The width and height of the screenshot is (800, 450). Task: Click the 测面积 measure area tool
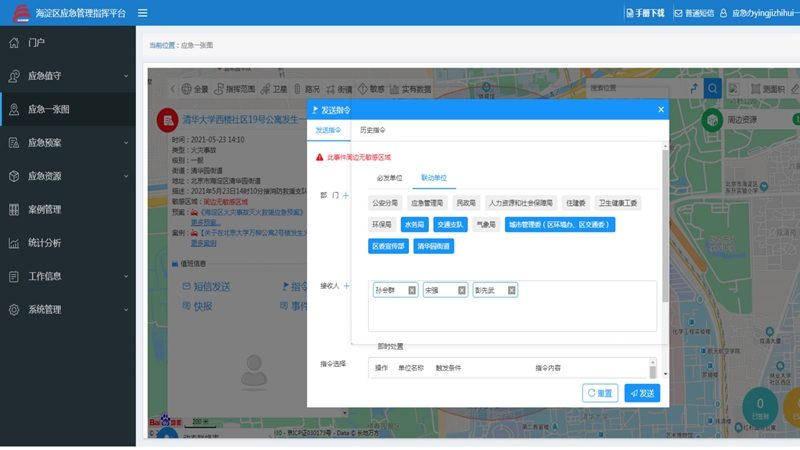768,89
